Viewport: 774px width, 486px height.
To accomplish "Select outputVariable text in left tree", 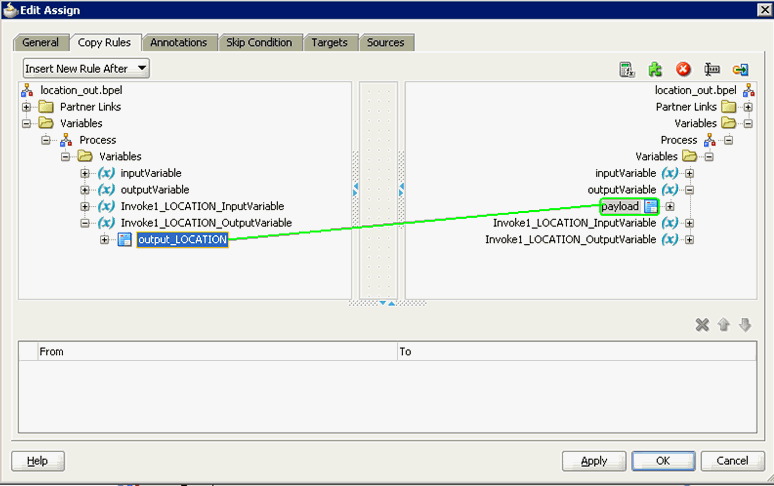I will (x=155, y=189).
